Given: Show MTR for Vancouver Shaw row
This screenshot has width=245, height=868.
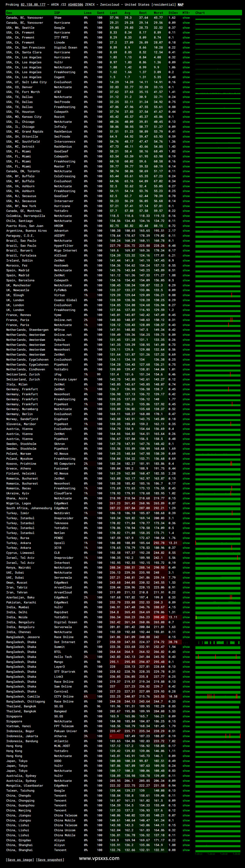Looking at the screenshot, I should click(186, 18).
